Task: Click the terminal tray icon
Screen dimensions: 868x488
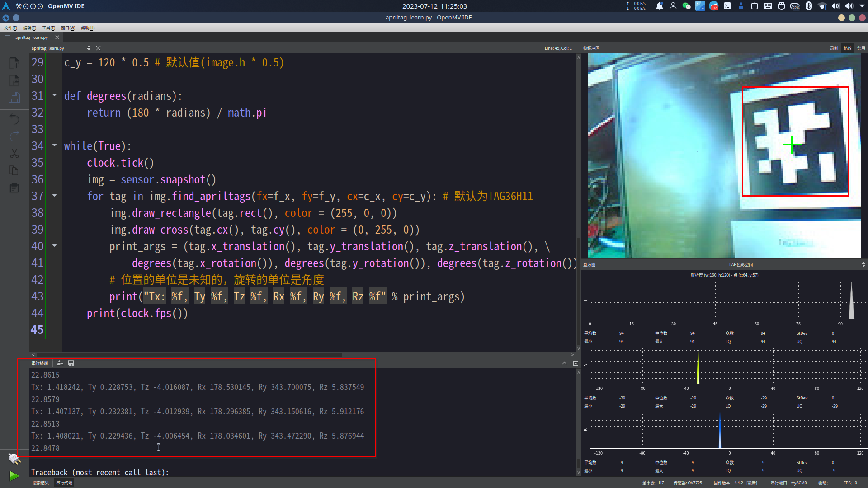Action: (x=727, y=6)
